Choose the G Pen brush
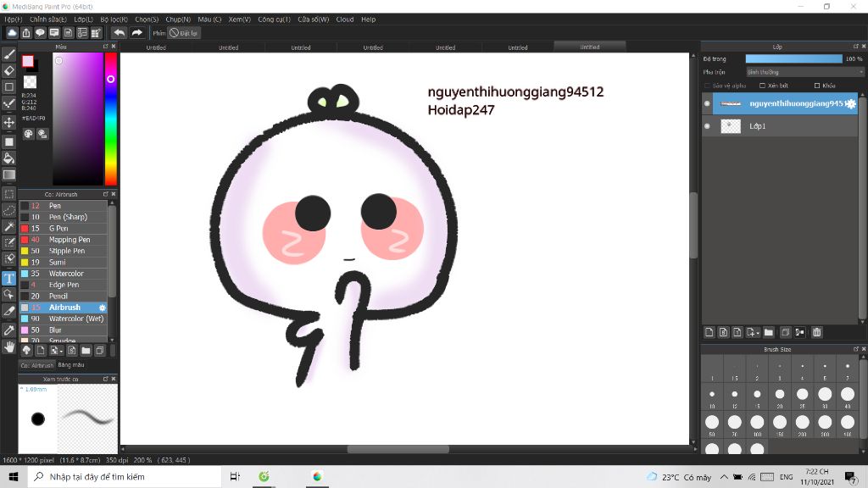Image resolution: width=868 pixels, height=488 pixels. click(x=64, y=229)
